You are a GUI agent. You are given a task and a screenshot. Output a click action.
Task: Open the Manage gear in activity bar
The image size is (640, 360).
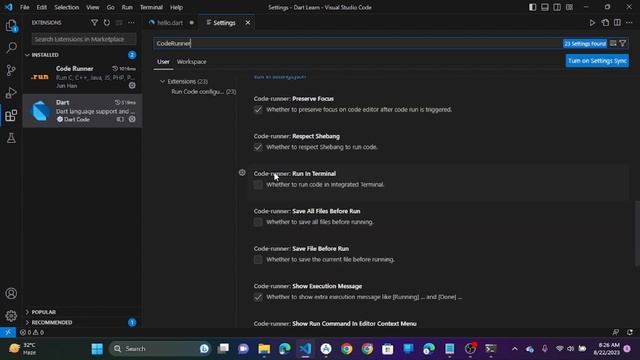click(x=11, y=316)
